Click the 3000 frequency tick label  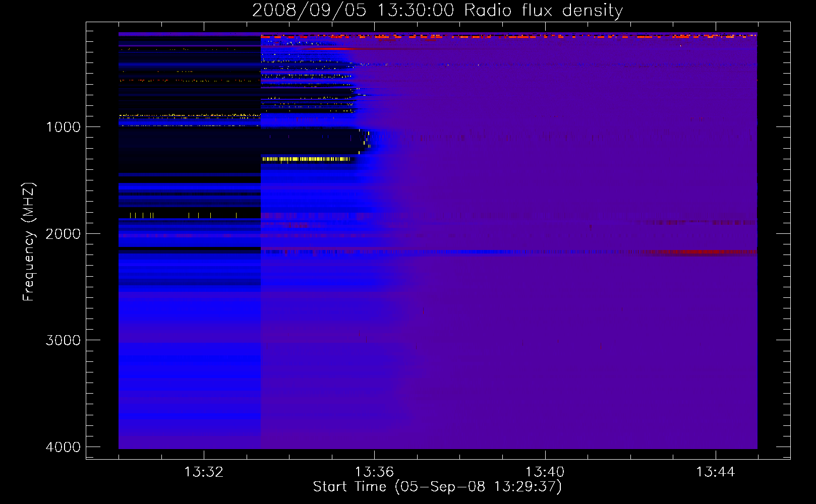coord(63,340)
